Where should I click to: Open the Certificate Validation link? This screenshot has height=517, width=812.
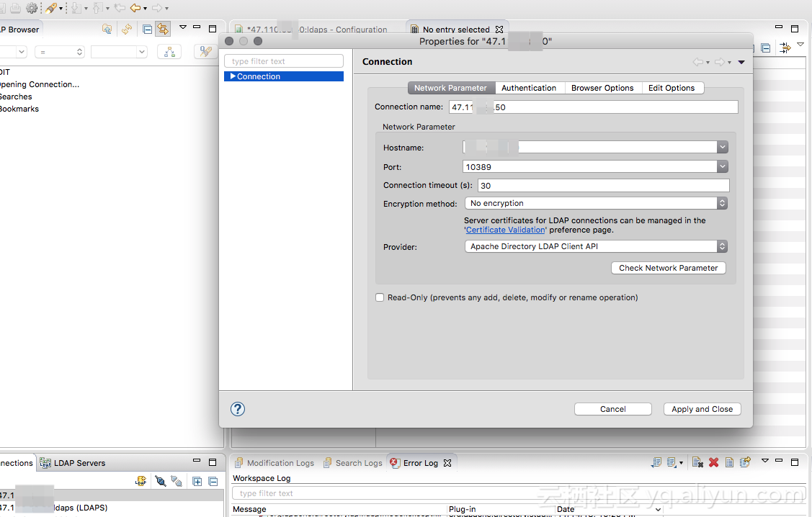(x=506, y=230)
